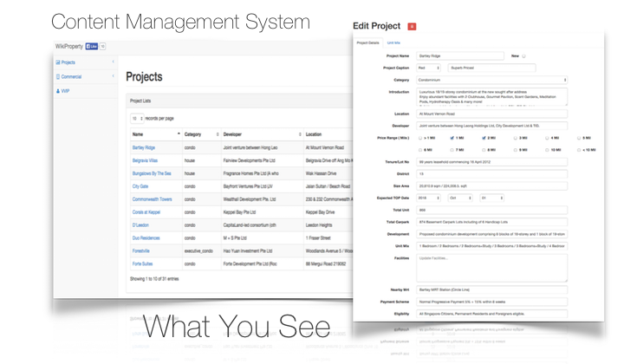Select the Project Details tab
624x364 pixels.
tap(368, 42)
